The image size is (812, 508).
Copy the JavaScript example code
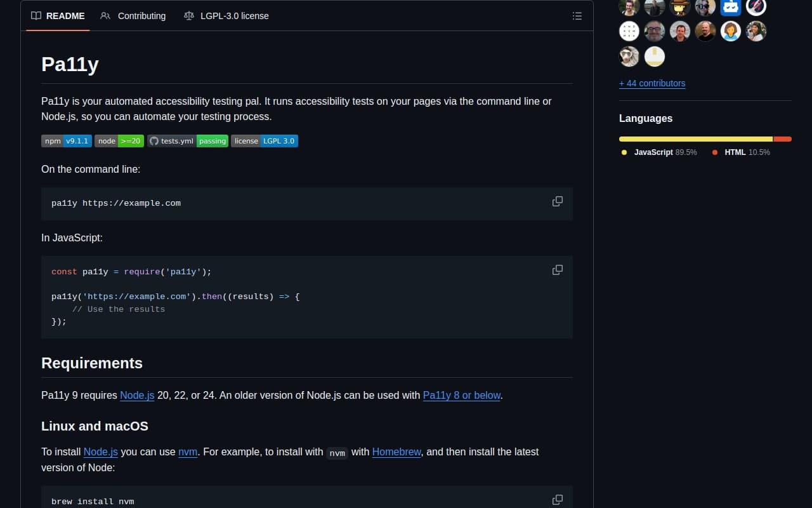(558, 270)
